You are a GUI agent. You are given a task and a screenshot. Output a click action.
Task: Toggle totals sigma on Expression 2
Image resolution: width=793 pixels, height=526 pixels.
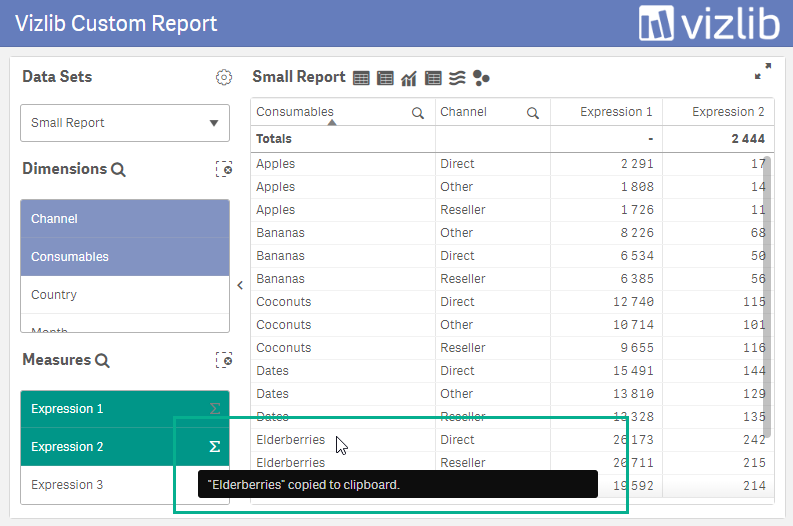pyautogui.click(x=214, y=447)
